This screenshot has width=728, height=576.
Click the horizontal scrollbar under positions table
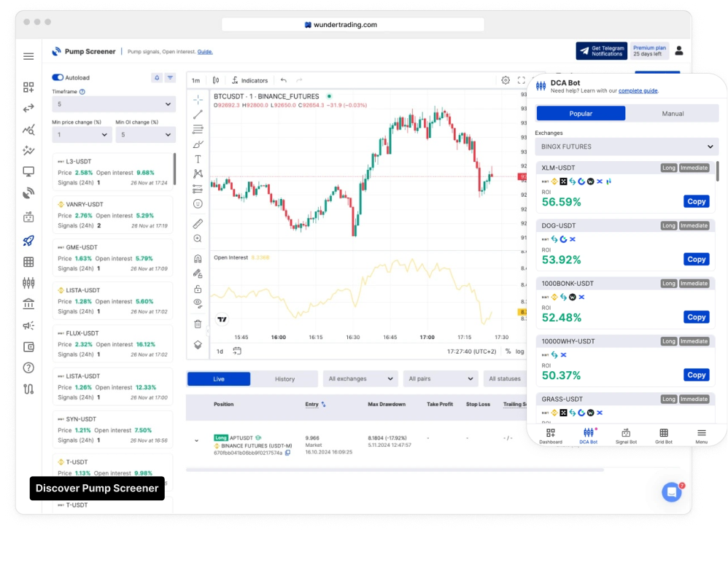pyautogui.click(x=395, y=470)
